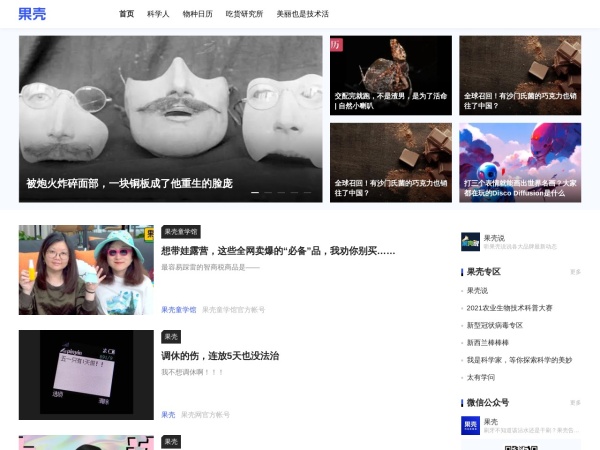The height and width of the screenshot is (450, 600).
Task: Click the two women photo article thumbnail
Action: (x=86, y=269)
